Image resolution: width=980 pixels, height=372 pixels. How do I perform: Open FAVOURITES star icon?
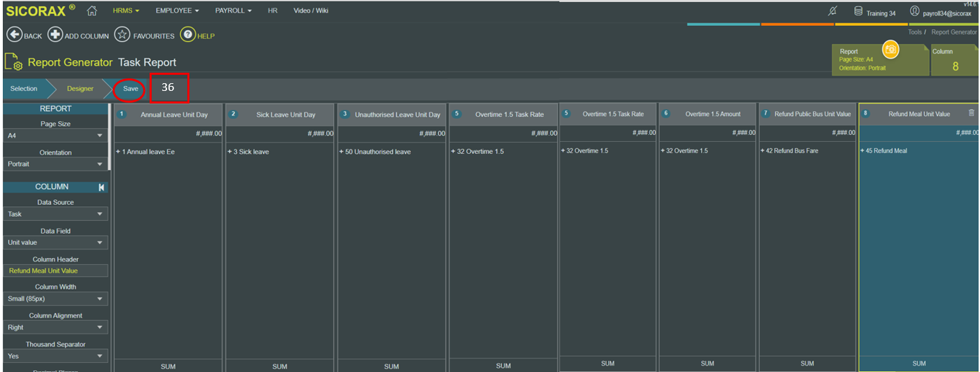pos(122,35)
